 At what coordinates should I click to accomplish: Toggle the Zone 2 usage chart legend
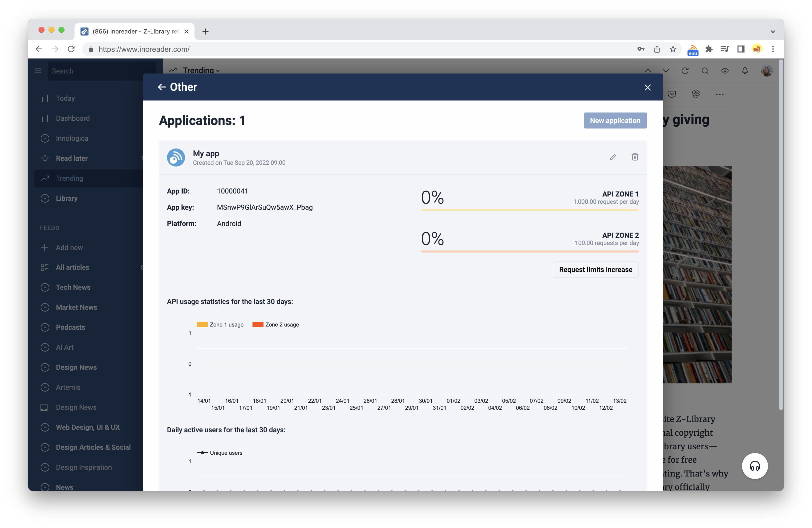[276, 324]
